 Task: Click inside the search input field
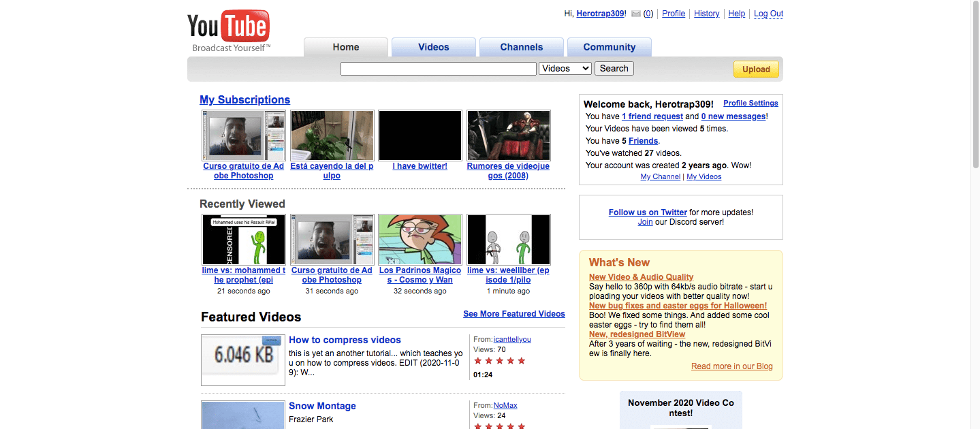point(438,68)
